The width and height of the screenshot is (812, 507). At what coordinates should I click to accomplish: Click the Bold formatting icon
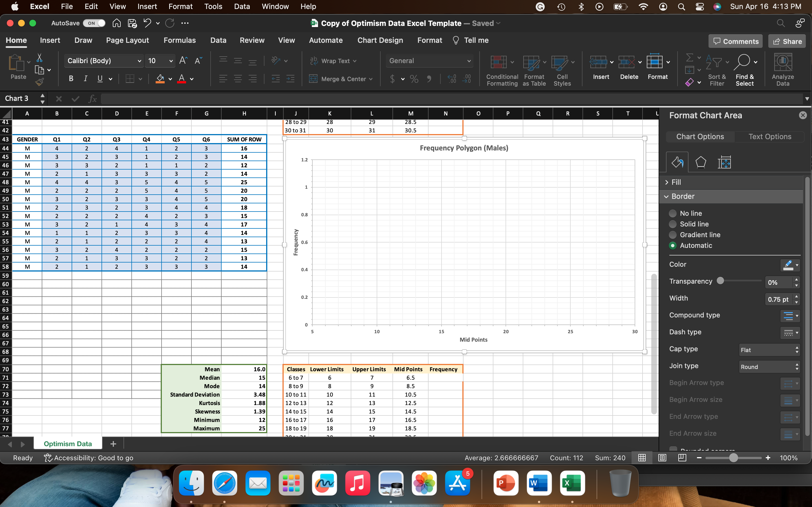[x=71, y=79]
